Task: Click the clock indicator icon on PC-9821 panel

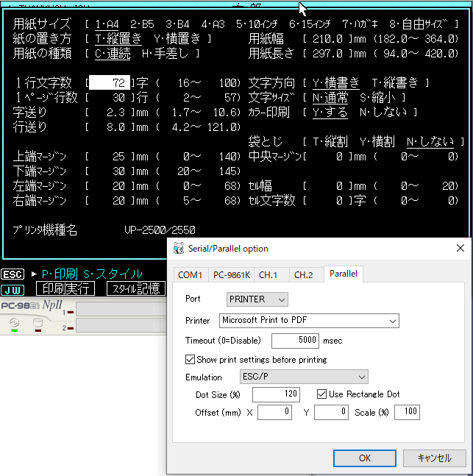Action: (14, 323)
